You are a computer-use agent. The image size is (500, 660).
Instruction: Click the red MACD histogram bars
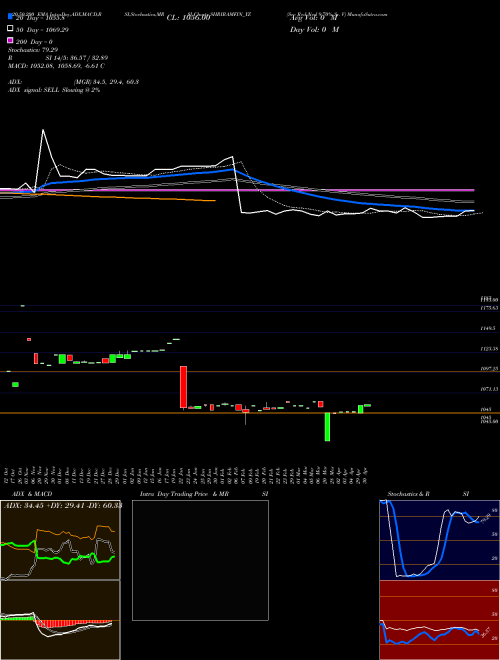[73, 623]
